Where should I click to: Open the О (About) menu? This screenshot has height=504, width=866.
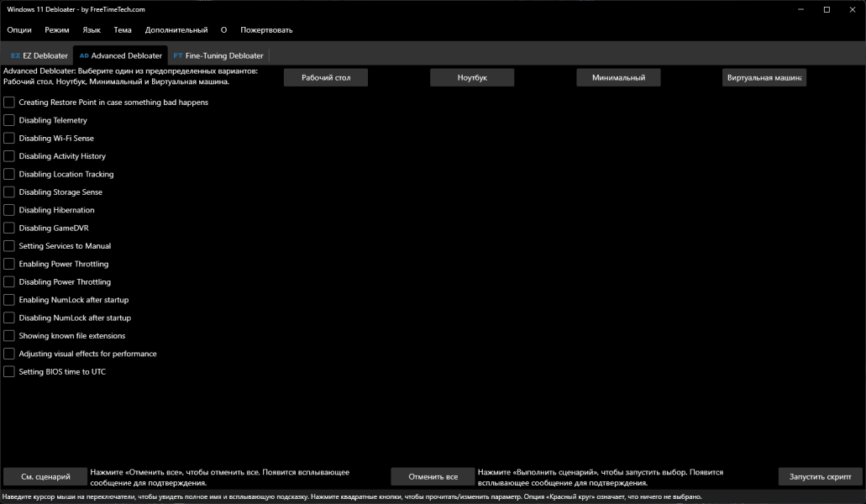point(223,29)
